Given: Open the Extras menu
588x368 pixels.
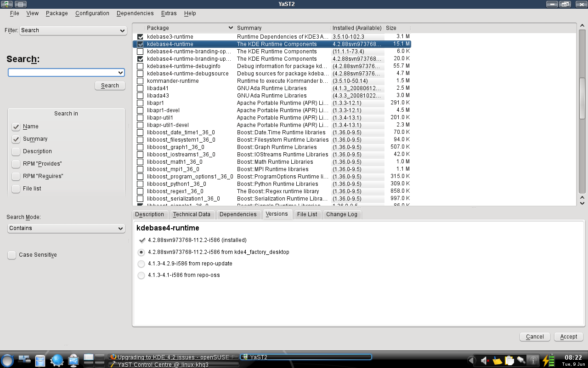Looking at the screenshot, I should click(169, 13).
